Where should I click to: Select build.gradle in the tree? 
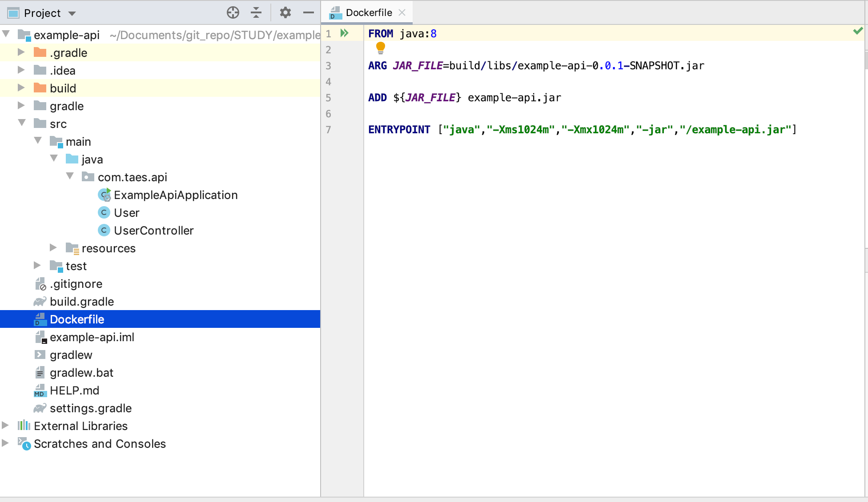[x=82, y=302]
